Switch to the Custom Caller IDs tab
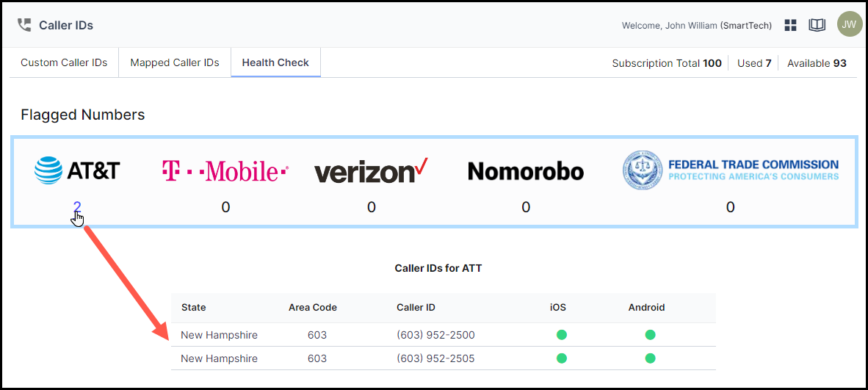This screenshot has height=390, width=868. [64, 62]
